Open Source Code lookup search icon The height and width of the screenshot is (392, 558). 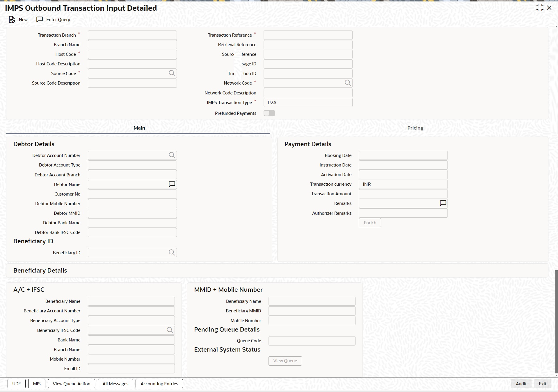click(172, 73)
